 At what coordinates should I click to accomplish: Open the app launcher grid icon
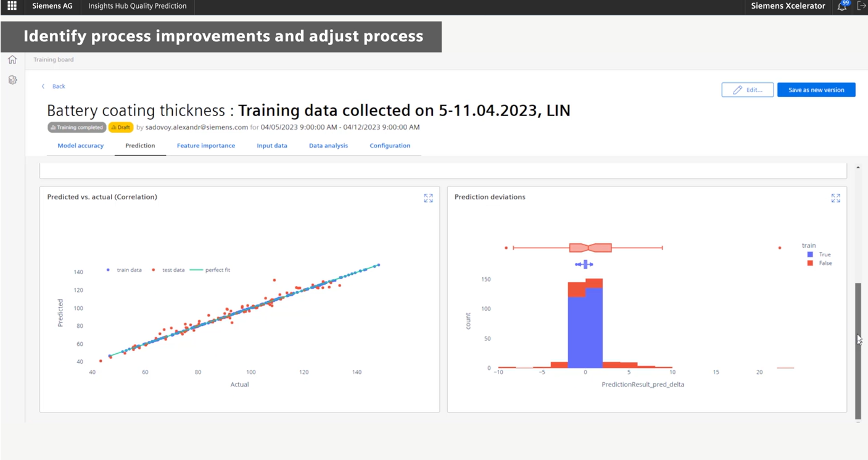pos(10,6)
